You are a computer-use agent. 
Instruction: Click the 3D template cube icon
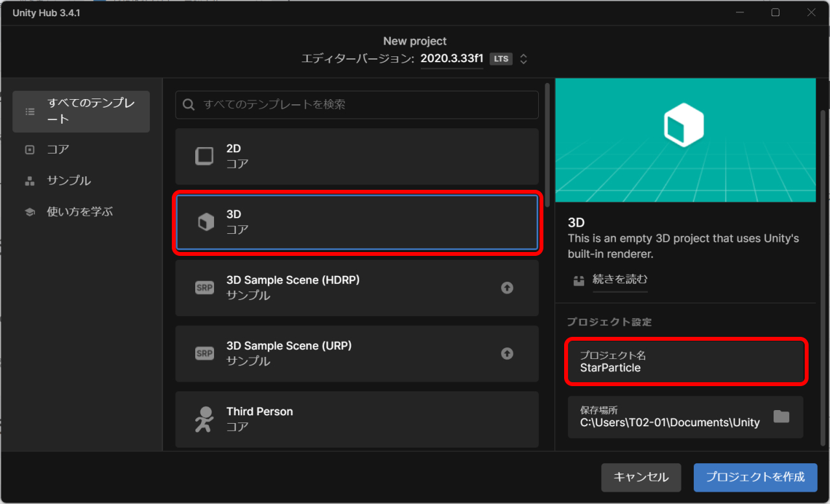[x=206, y=222]
